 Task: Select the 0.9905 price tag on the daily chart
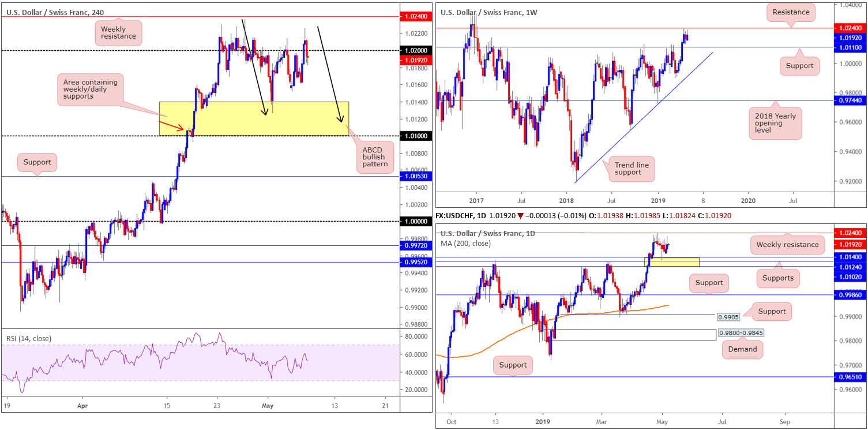729,317
